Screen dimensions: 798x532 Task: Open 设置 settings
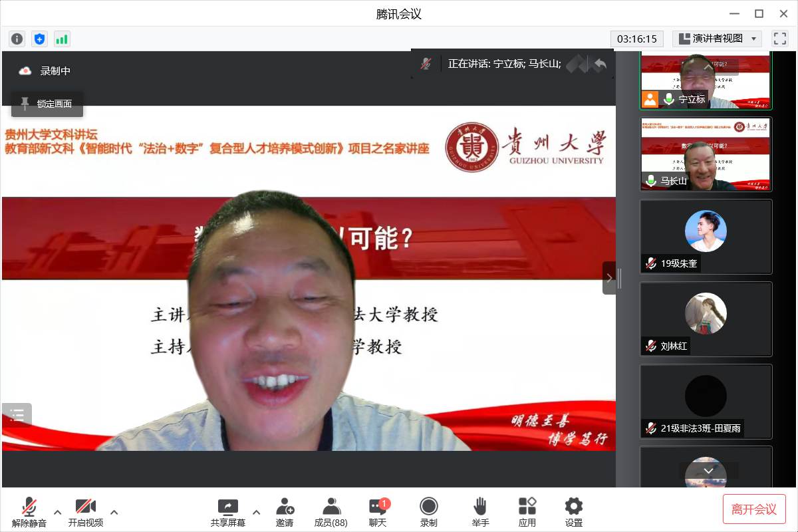point(574,512)
